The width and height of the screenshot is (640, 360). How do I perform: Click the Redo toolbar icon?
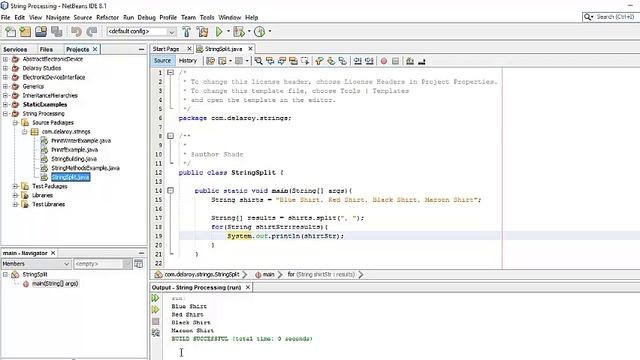click(92, 31)
